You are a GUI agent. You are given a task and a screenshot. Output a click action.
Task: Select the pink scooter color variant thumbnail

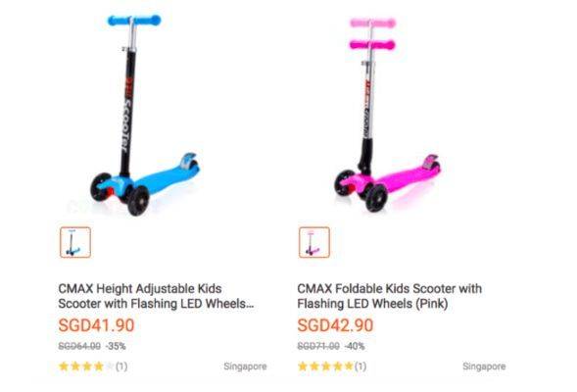coord(314,242)
